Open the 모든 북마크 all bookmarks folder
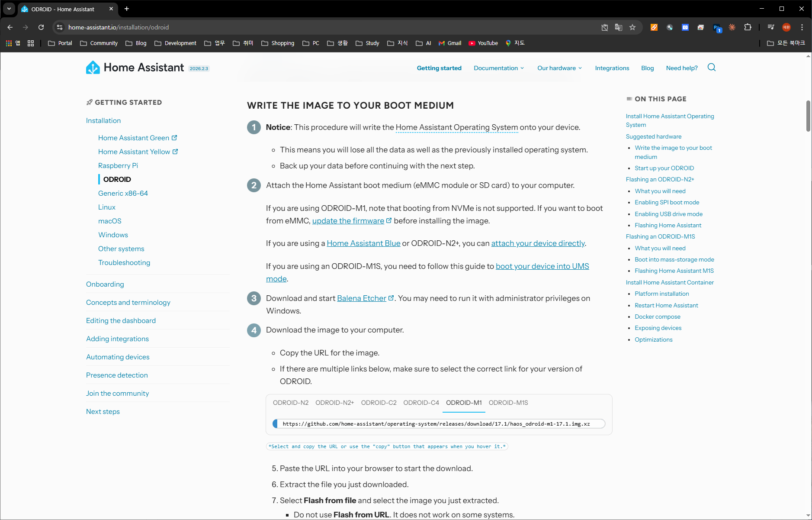 (x=786, y=43)
